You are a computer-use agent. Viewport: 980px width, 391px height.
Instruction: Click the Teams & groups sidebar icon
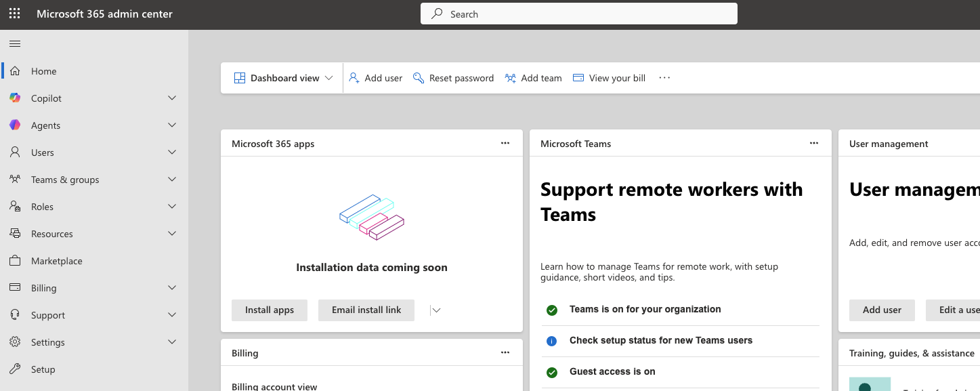click(14, 179)
